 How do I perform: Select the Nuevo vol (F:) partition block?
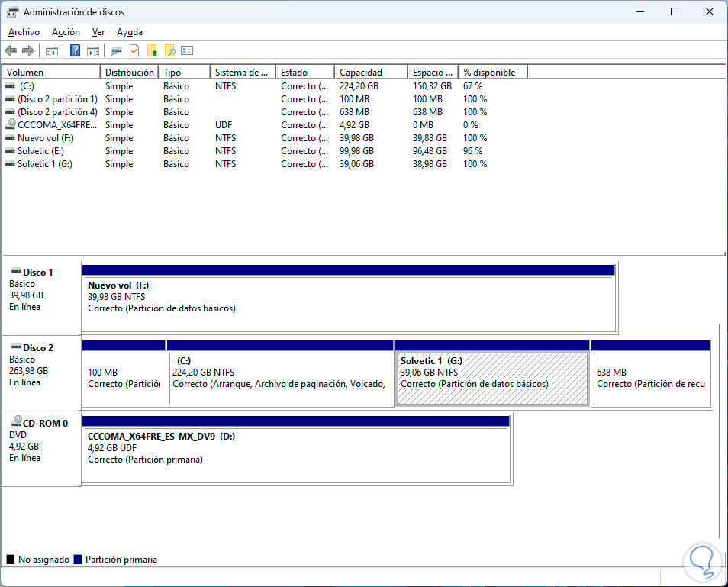click(x=349, y=299)
